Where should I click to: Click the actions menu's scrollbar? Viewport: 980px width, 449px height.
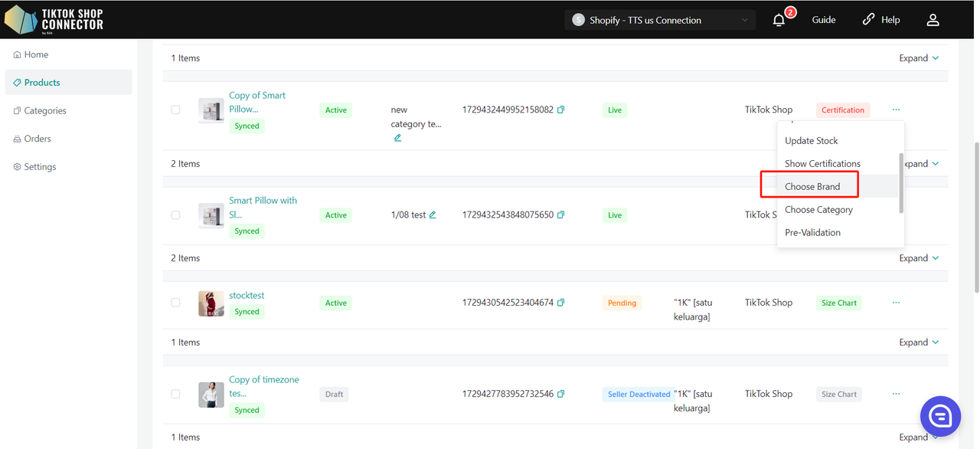tap(901, 182)
